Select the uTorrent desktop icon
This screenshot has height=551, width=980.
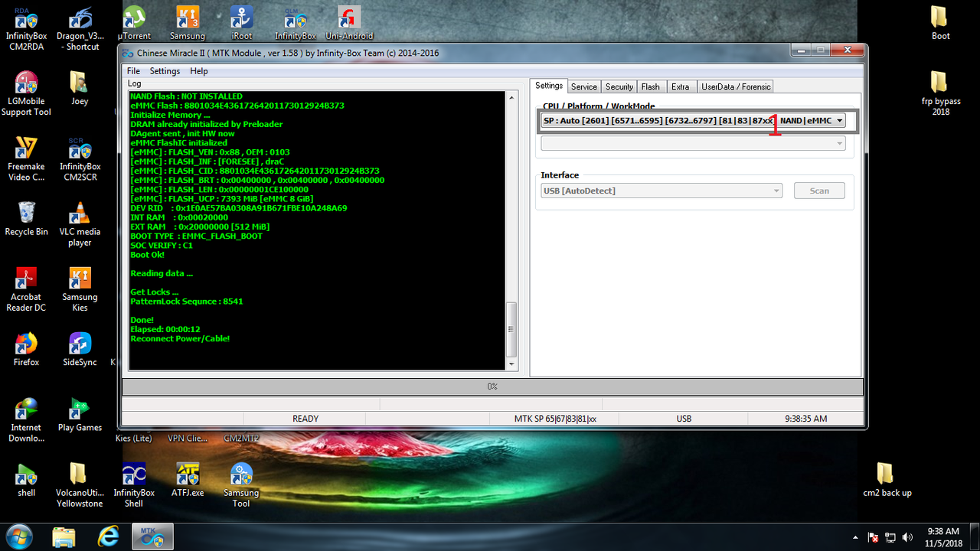[x=134, y=24]
